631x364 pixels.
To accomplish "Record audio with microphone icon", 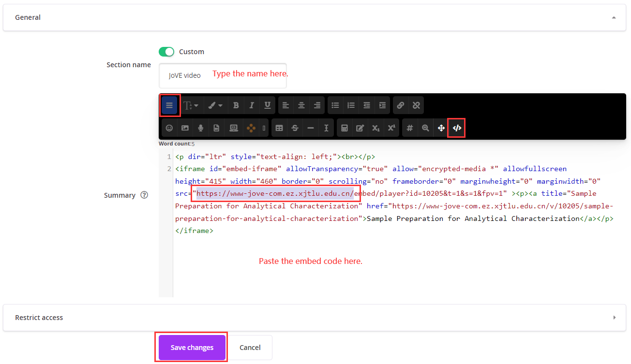I will tap(201, 128).
